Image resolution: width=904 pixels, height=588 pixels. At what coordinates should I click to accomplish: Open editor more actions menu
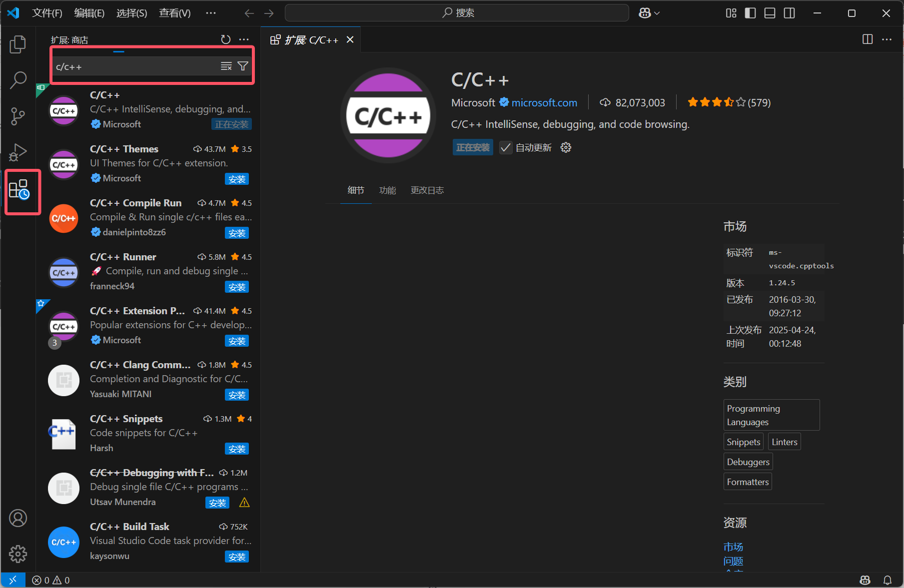(887, 39)
